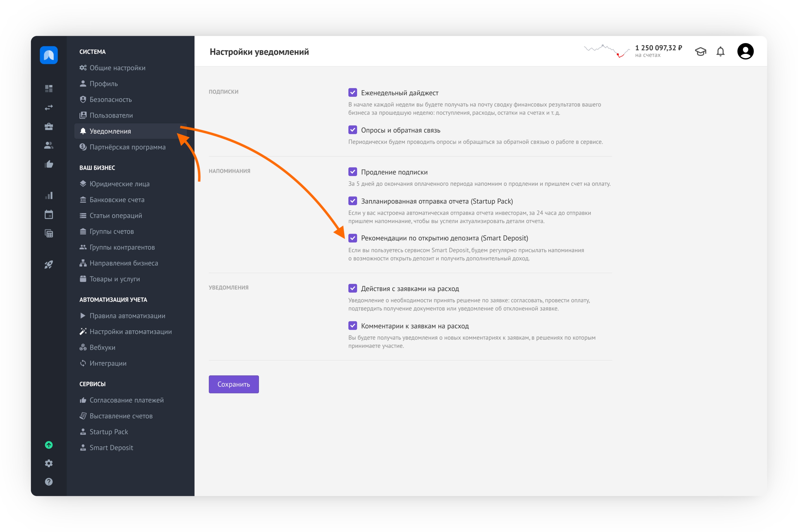Open Вебхуки menu item

point(130,347)
